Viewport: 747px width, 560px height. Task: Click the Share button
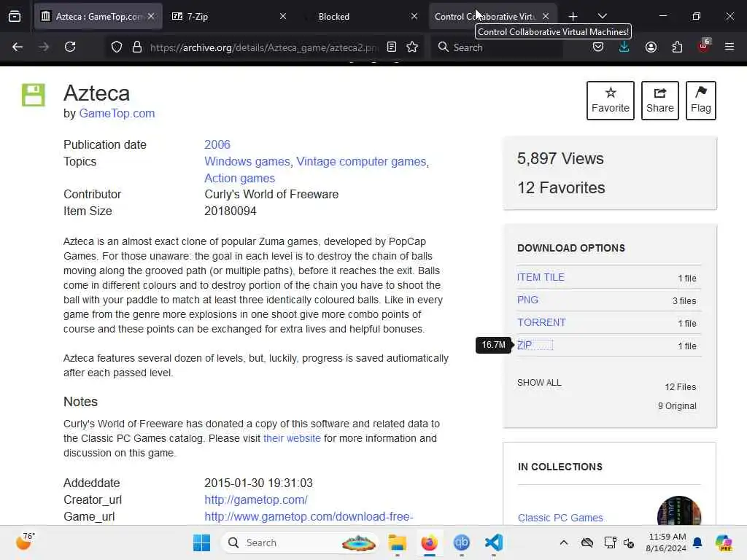click(659, 101)
